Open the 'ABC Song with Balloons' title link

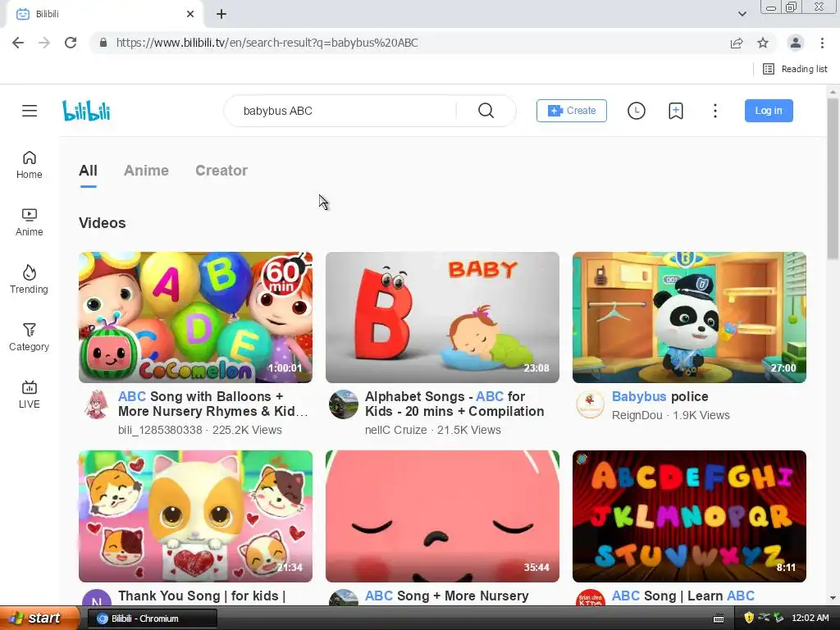pos(213,404)
